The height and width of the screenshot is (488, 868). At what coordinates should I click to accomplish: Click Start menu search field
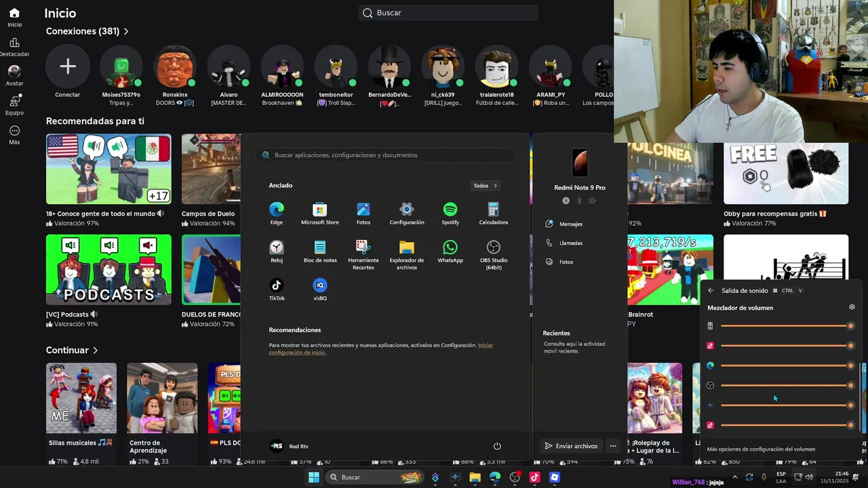(385, 155)
